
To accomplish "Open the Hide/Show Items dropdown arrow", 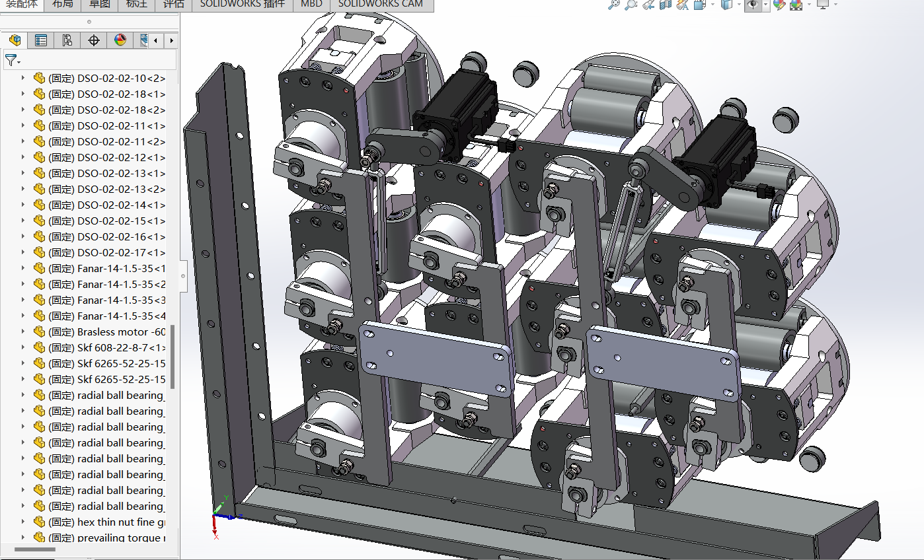I will (765, 5).
